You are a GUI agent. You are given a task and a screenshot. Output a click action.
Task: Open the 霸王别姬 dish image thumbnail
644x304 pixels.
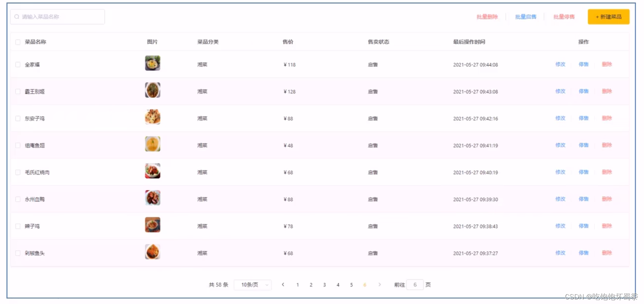(152, 90)
